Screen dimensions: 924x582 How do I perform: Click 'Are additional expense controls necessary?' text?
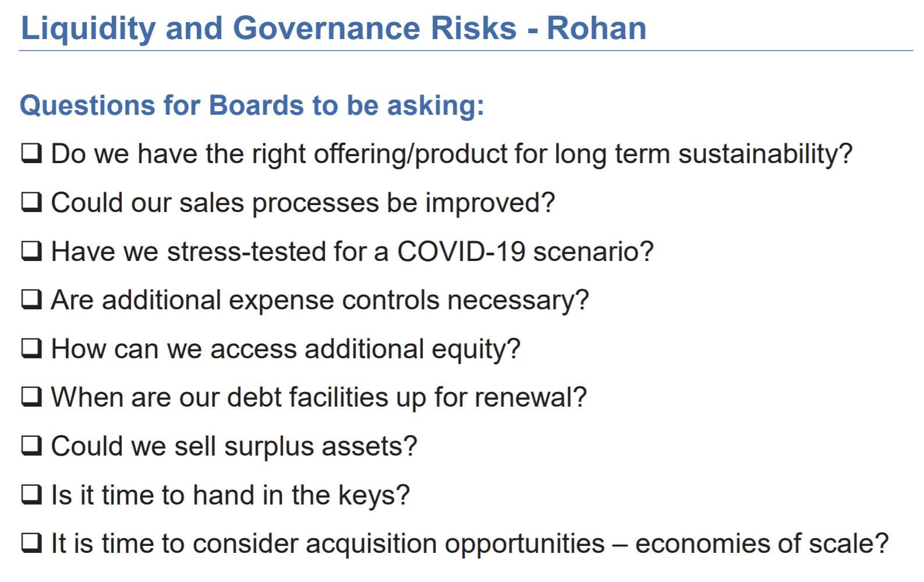click(x=320, y=300)
